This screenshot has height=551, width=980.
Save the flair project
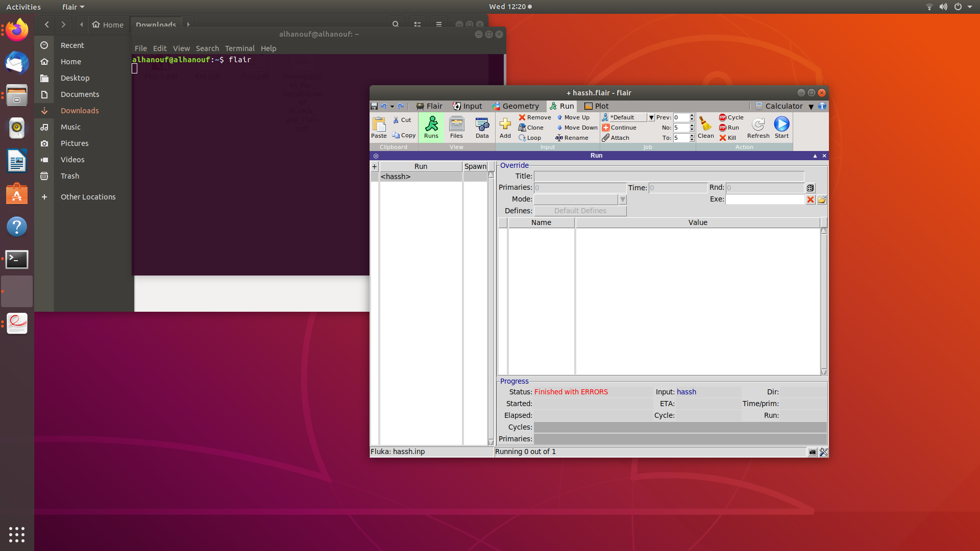[374, 106]
